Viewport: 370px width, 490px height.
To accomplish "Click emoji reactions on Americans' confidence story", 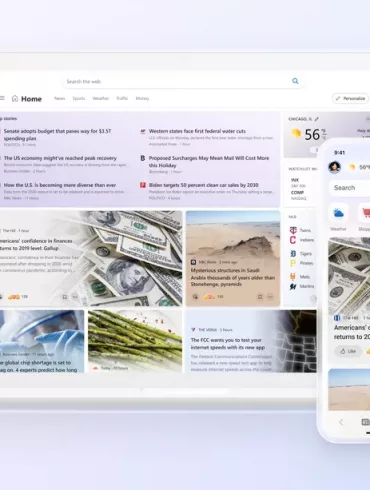I will [13, 297].
